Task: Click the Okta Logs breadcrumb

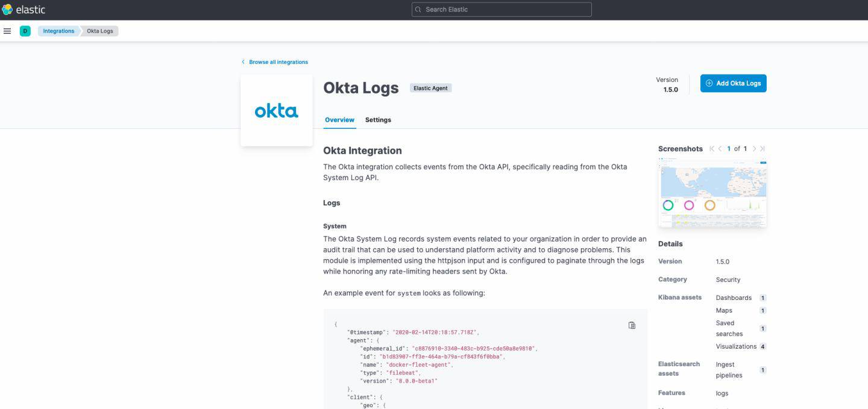Action: click(100, 31)
